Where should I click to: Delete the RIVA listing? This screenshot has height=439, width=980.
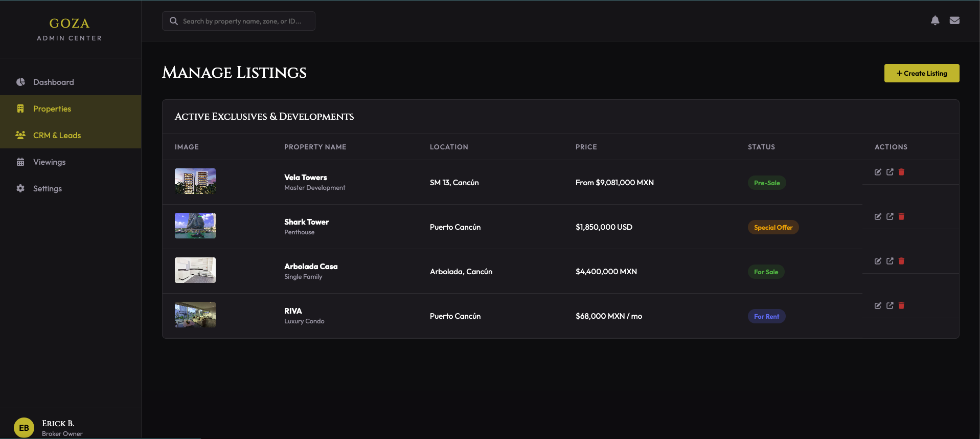coord(901,306)
